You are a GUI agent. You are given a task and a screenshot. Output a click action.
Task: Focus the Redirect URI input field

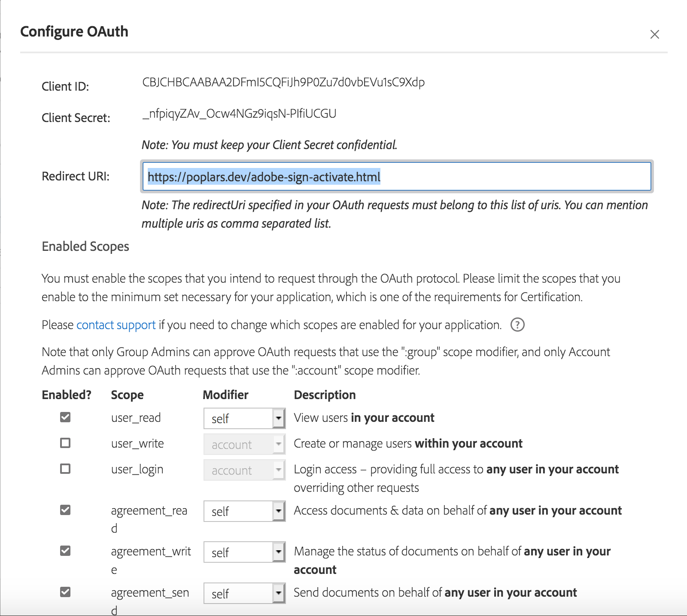(x=397, y=177)
